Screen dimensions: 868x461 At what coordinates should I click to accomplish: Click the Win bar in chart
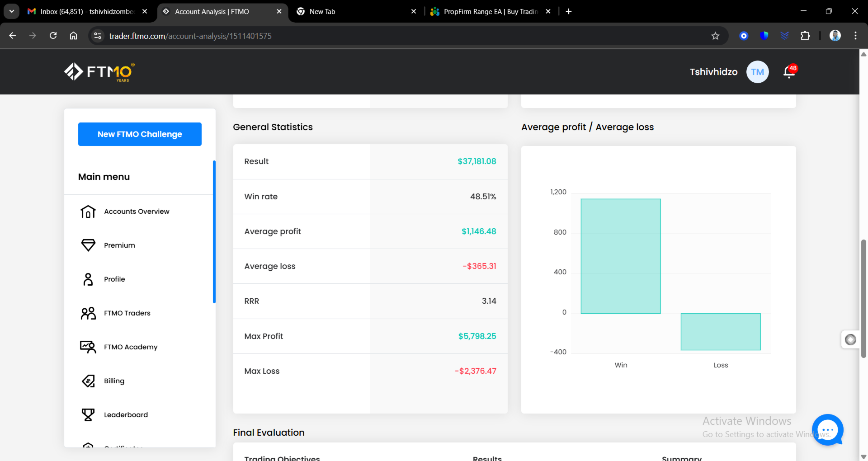tap(621, 256)
